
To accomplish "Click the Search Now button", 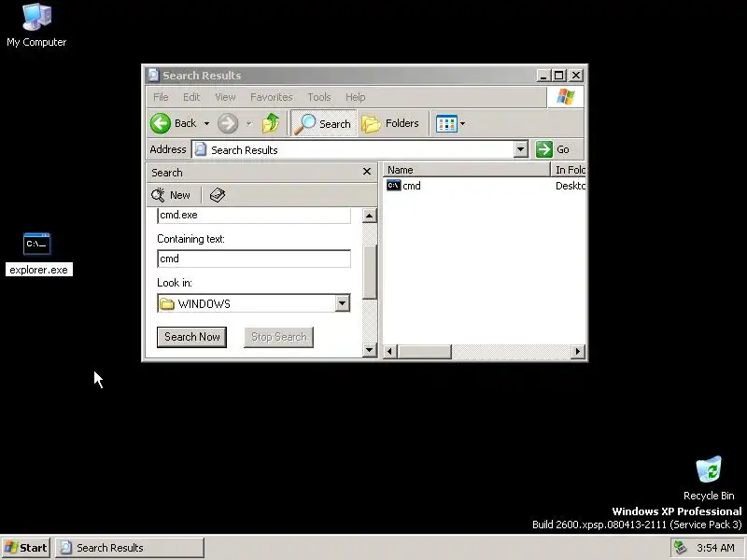I will click(192, 337).
